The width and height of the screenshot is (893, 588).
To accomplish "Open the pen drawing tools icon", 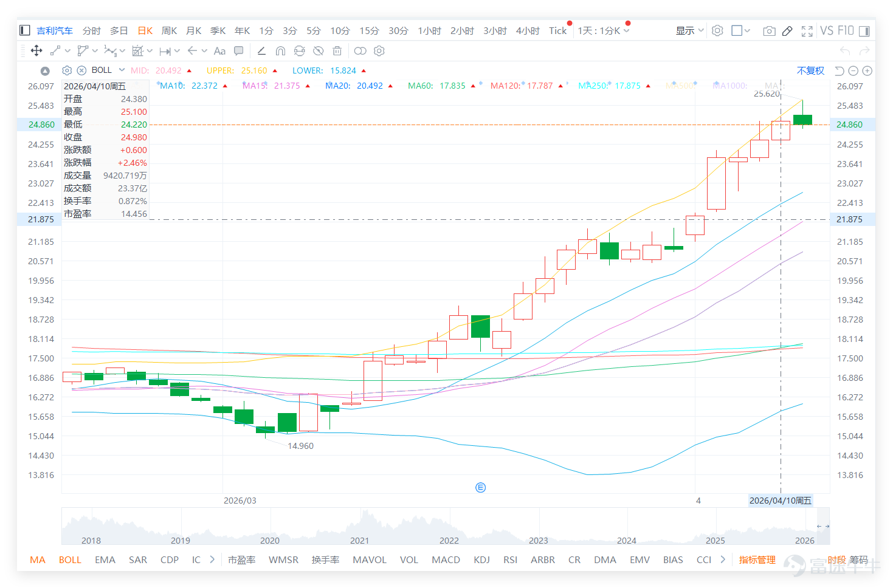I will [x=787, y=31].
